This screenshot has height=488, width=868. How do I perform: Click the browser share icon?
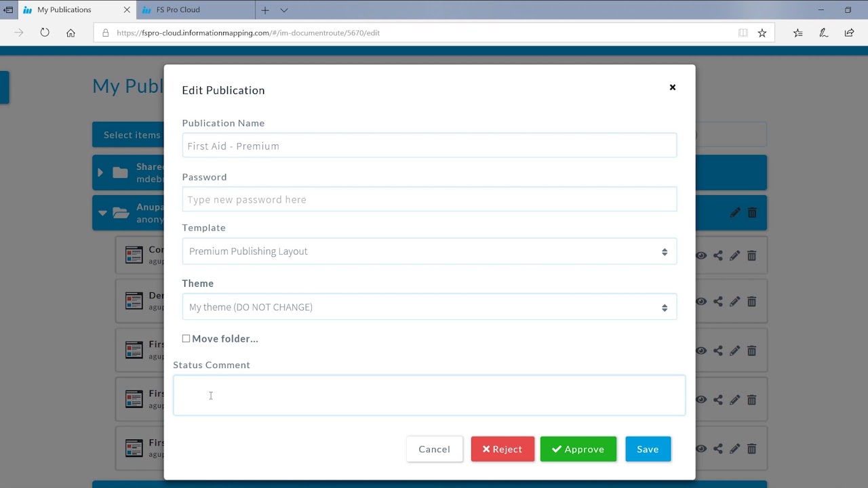849,33
